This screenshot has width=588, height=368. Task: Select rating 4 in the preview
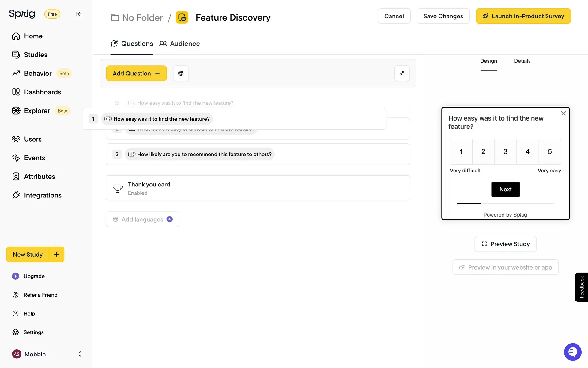[527, 151]
